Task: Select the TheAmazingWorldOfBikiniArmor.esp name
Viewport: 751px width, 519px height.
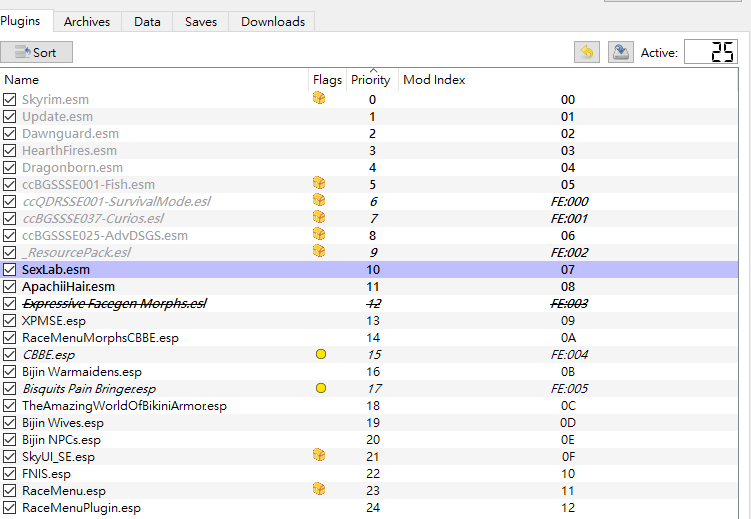Action: [x=125, y=406]
